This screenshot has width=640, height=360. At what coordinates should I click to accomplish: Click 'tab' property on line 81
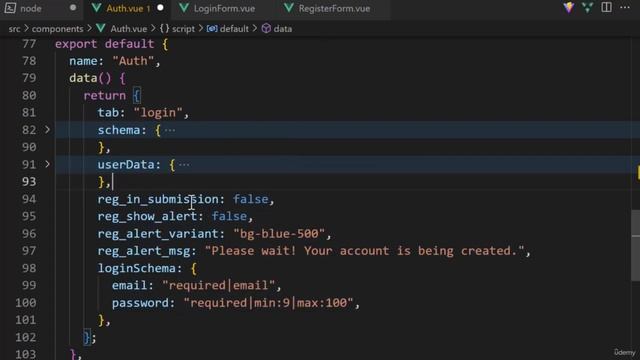[x=108, y=113]
